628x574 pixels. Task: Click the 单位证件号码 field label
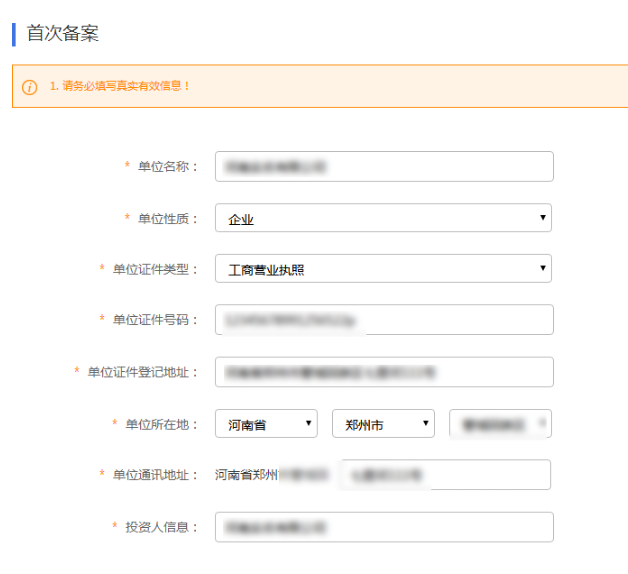155,320
